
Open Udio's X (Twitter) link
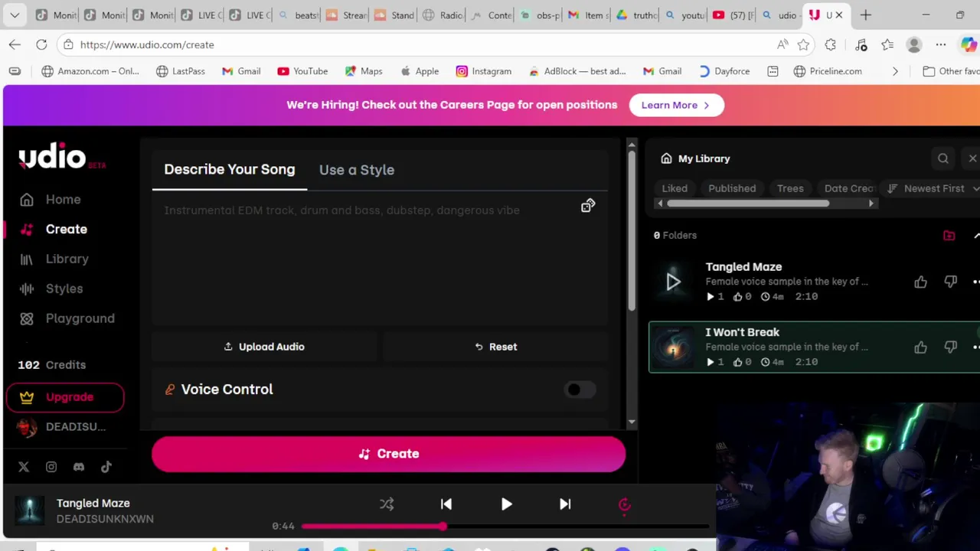[x=24, y=467]
